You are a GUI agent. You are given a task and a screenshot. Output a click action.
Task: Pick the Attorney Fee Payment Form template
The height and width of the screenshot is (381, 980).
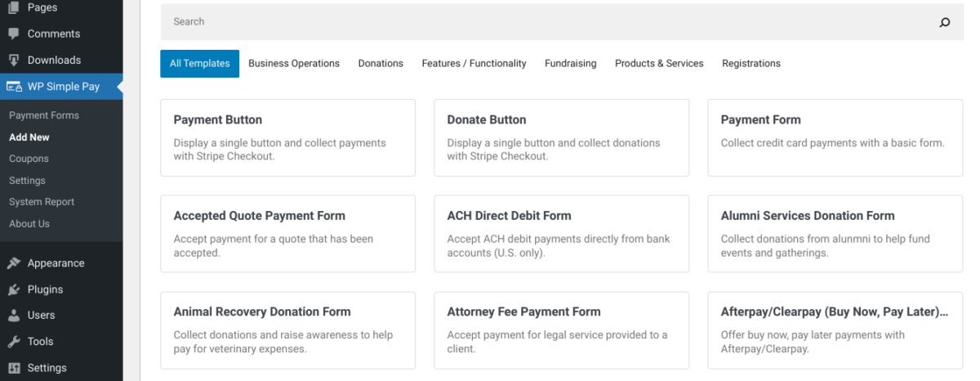(x=561, y=329)
